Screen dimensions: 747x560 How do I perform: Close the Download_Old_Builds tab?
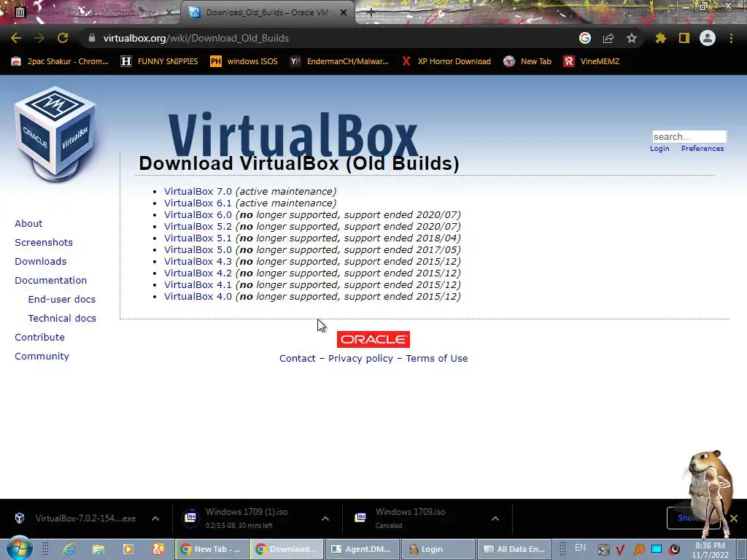(344, 12)
